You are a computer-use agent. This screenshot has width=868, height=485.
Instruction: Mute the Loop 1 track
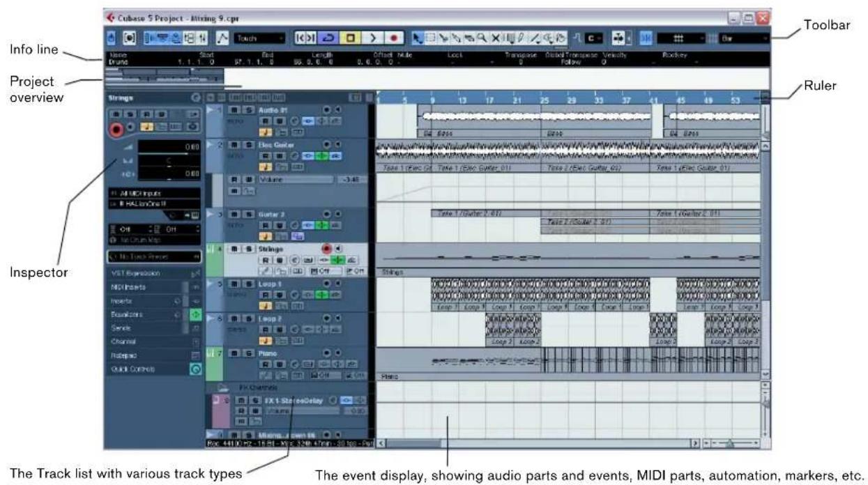234,284
